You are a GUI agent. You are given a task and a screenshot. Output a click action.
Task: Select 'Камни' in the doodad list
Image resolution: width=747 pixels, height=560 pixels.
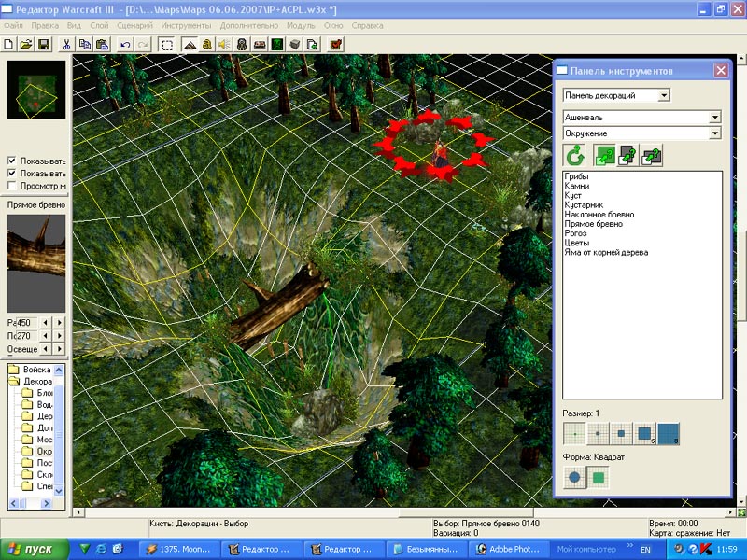(577, 186)
